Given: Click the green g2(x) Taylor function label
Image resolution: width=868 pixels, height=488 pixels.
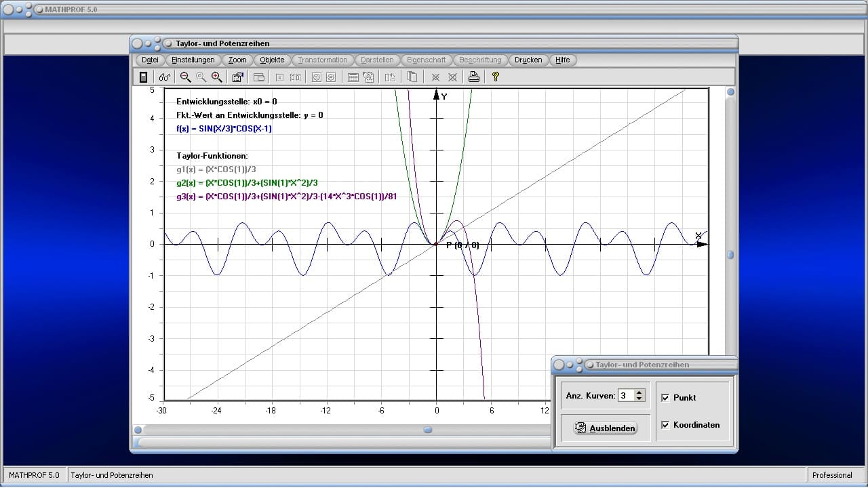Looking at the screenshot, I should [x=247, y=183].
